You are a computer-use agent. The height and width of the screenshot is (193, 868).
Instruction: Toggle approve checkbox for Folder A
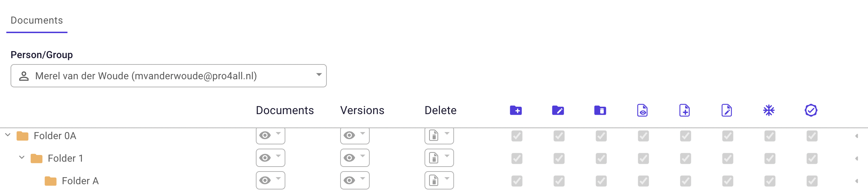pyautogui.click(x=812, y=181)
